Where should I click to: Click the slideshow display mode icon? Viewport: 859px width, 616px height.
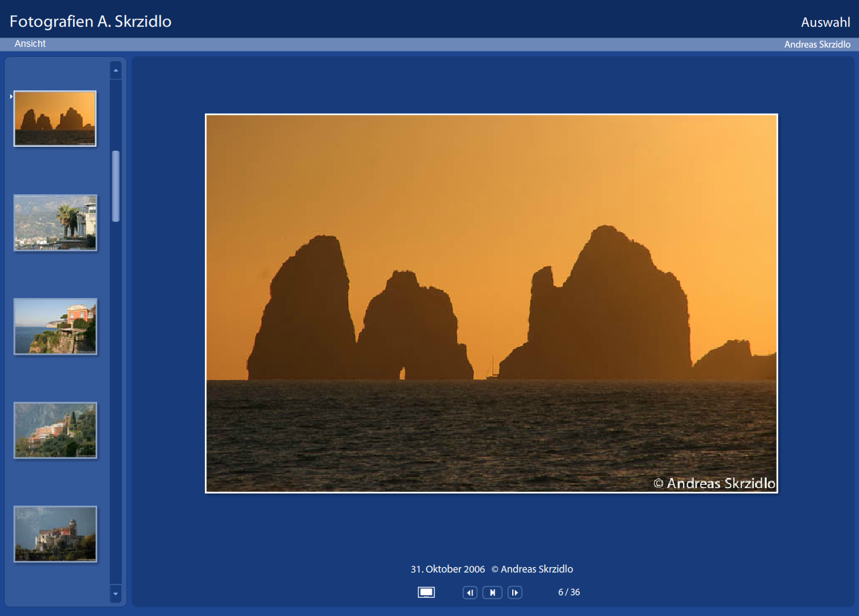[426, 593]
